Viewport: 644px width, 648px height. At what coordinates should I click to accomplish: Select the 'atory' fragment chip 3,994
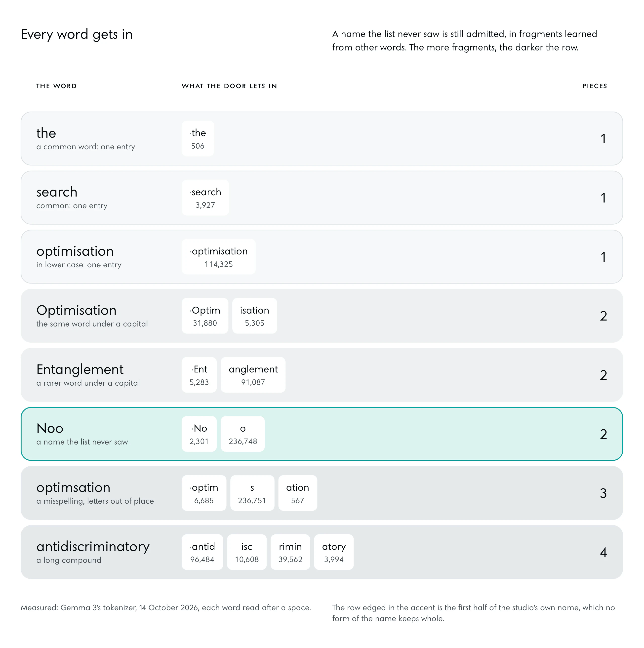[x=334, y=552]
